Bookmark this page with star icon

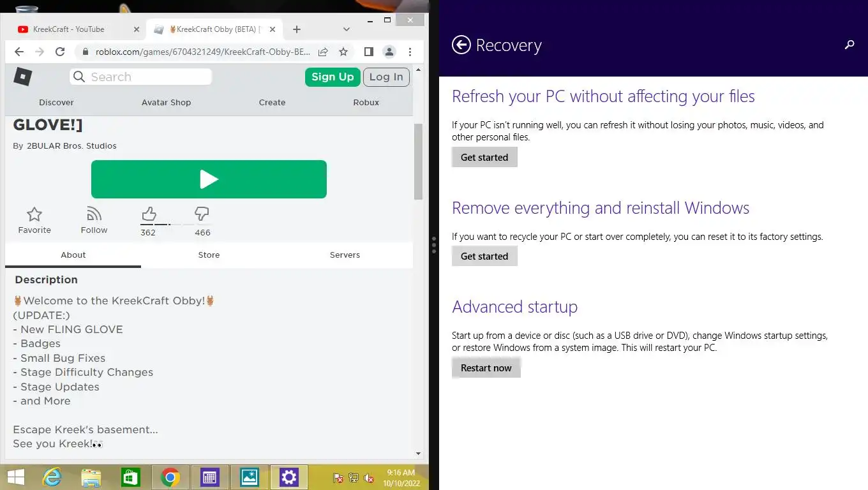(343, 52)
